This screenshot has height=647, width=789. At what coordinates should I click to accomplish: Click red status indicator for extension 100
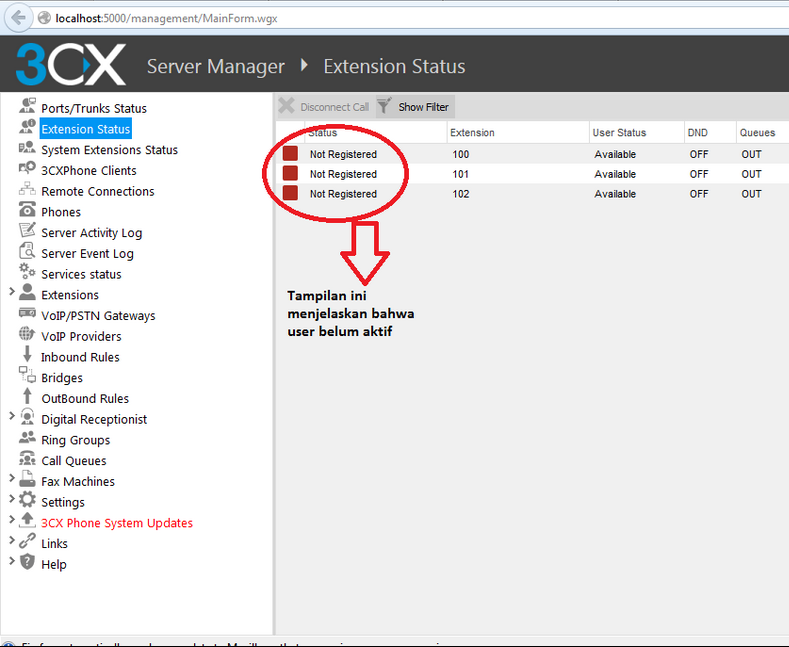point(290,153)
